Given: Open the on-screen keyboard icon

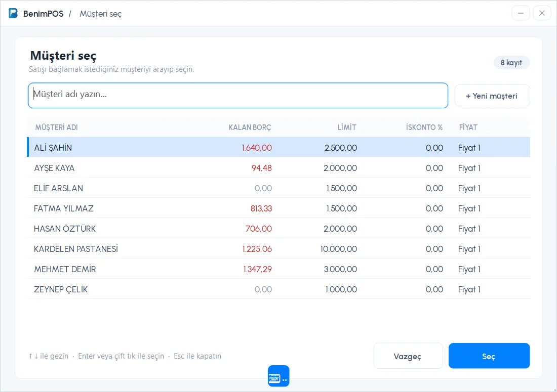Looking at the screenshot, I should [x=278, y=376].
